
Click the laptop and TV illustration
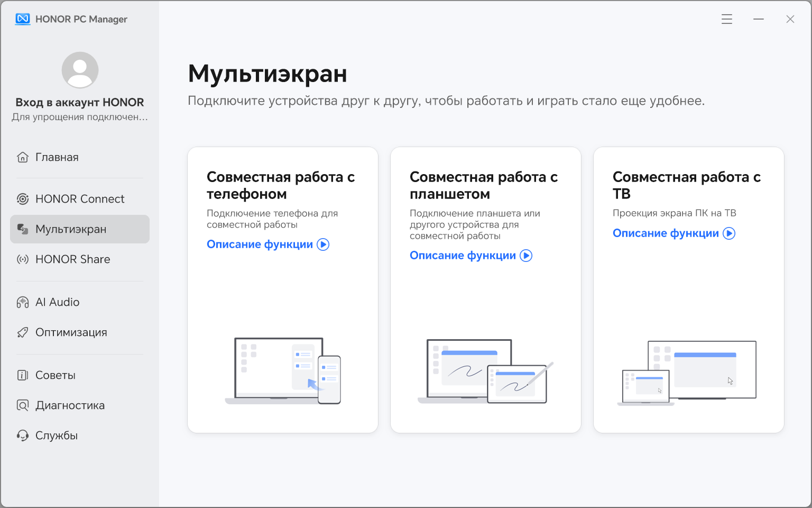tap(687, 374)
